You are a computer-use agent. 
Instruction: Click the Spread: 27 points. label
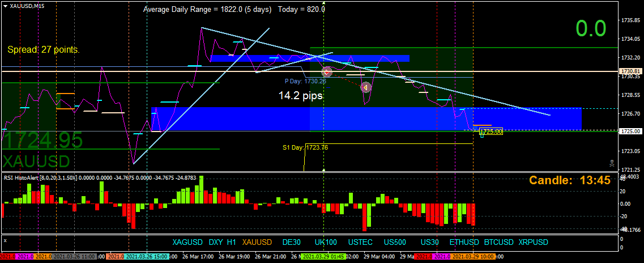(x=44, y=50)
